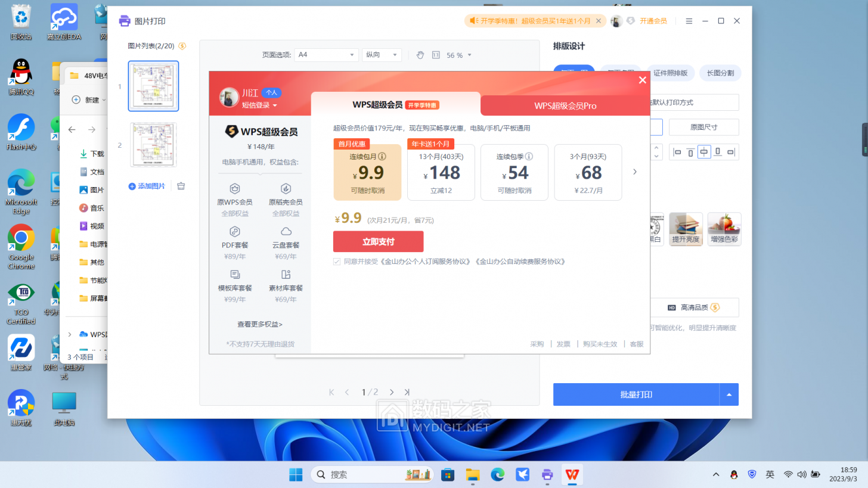The height and width of the screenshot is (488, 868).
Task: Toggle the agreement checkbox
Action: click(x=337, y=262)
